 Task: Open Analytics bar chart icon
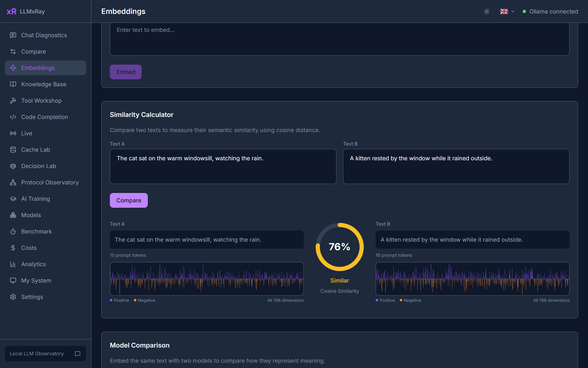(x=13, y=264)
